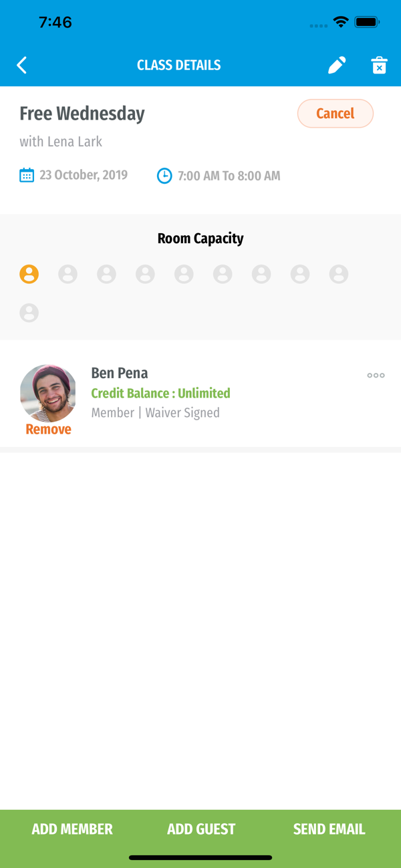Select the orange occupied seat icon
This screenshot has width=401, height=868.
[x=29, y=274]
